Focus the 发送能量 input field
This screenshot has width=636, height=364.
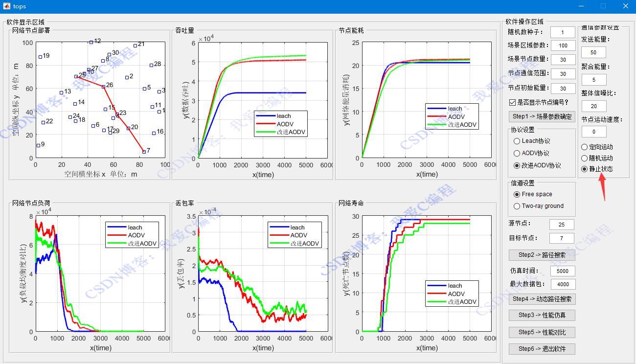594,52
